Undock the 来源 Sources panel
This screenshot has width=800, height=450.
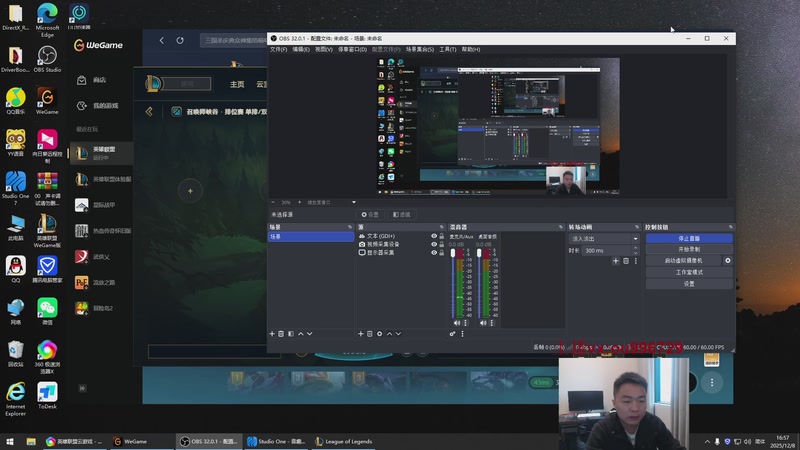click(x=442, y=227)
